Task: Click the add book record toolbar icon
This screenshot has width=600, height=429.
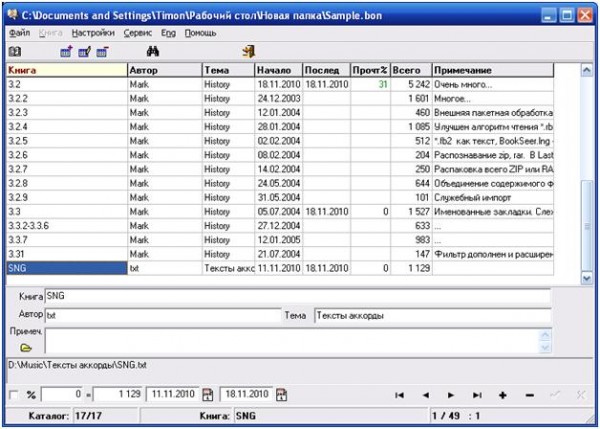Action: pos(67,51)
